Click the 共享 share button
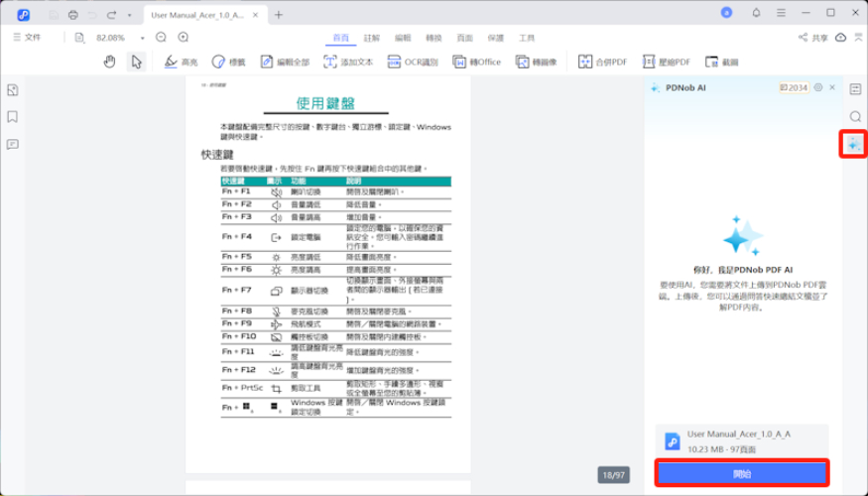The width and height of the screenshot is (868, 496). 813,38
